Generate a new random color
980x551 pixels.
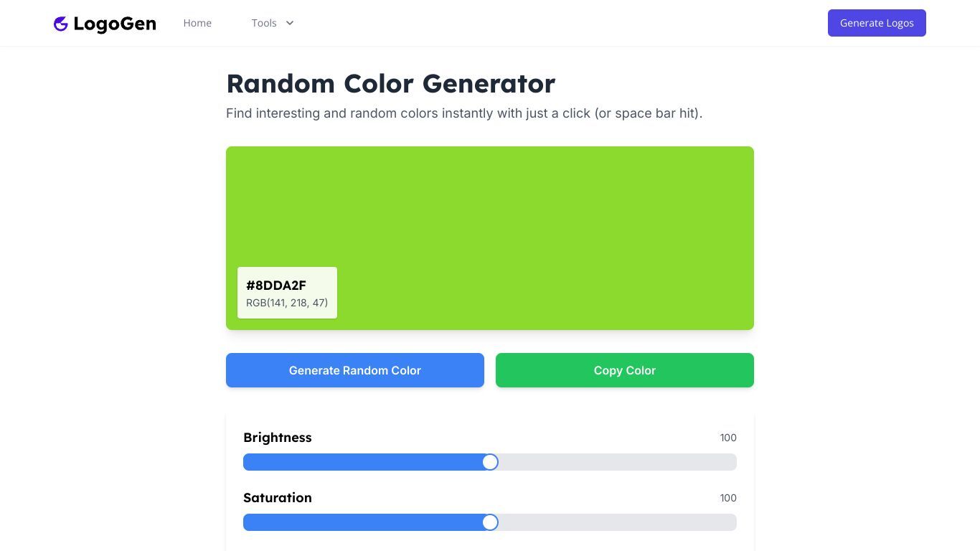[x=355, y=370]
